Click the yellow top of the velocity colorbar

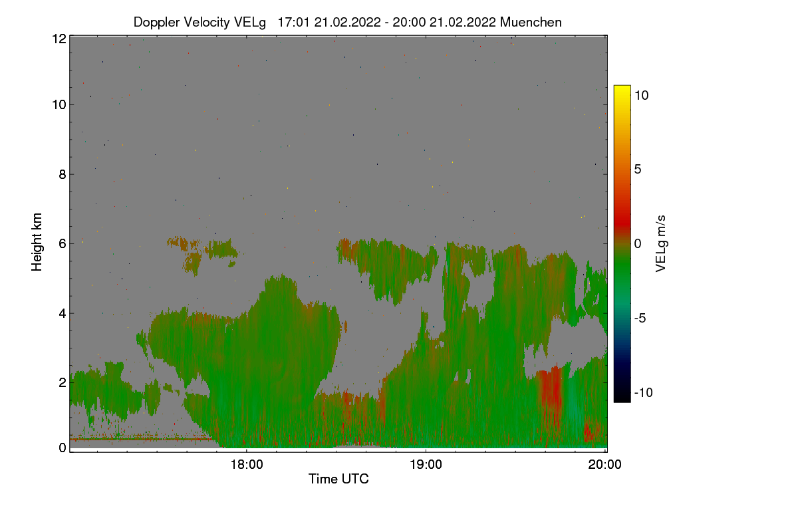(622, 90)
